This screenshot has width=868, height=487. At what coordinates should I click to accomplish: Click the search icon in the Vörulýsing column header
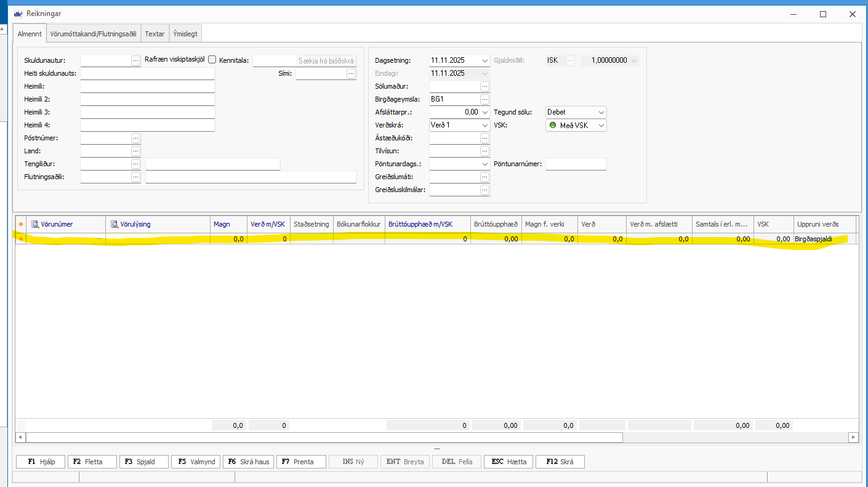[115, 224]
